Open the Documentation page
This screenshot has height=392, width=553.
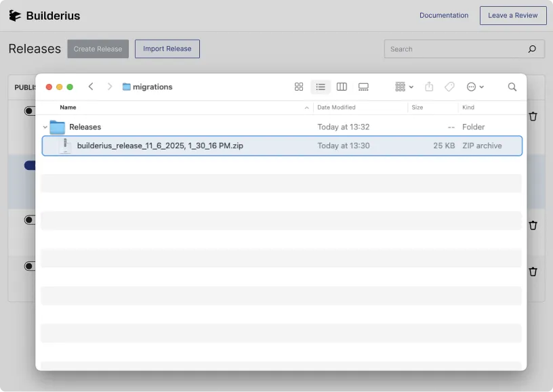(x=444, y=15)
